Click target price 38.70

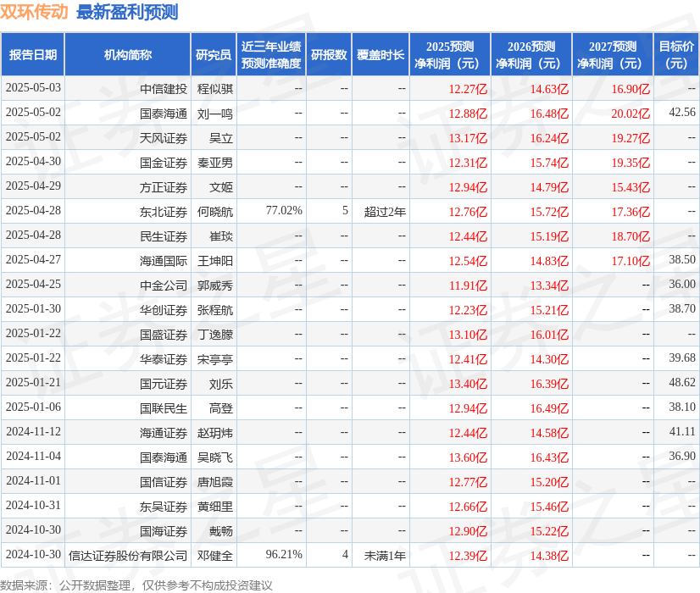(682, 308)
